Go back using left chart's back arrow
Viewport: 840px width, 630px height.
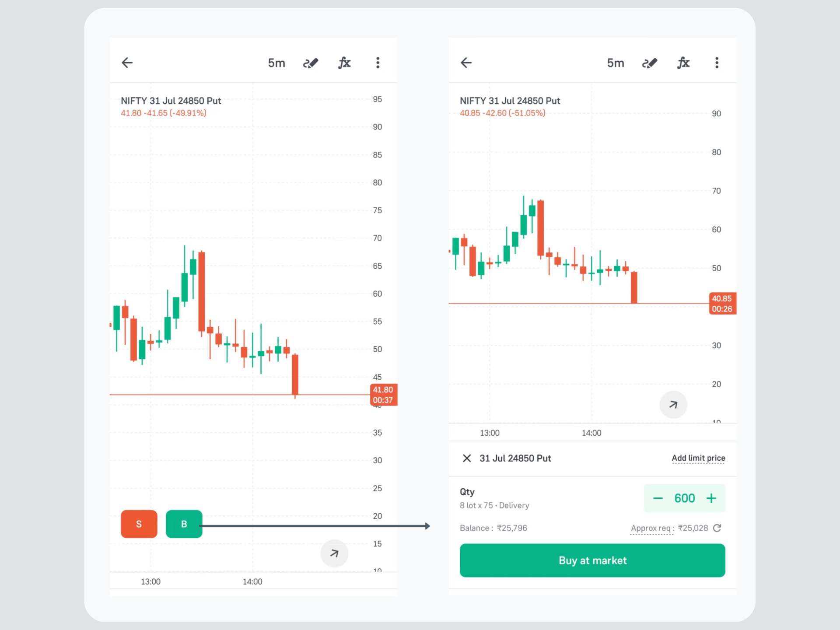(x=127, y=63)
